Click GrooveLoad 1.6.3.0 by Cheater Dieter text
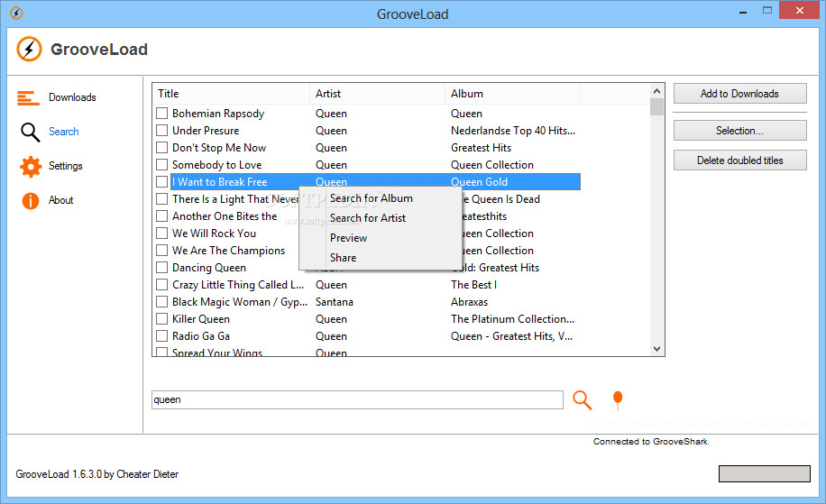Viewport: 826px width, 504px height. tap(96, 474)
